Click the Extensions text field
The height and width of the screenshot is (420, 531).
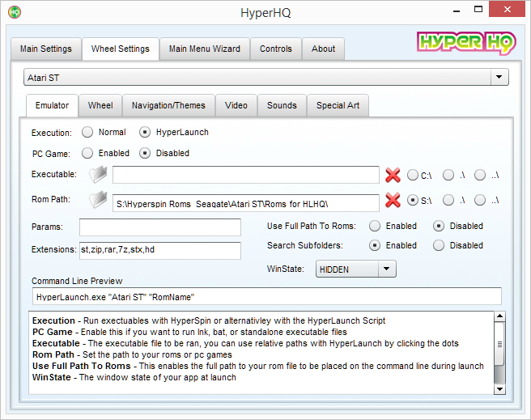[x=159, y=250]
